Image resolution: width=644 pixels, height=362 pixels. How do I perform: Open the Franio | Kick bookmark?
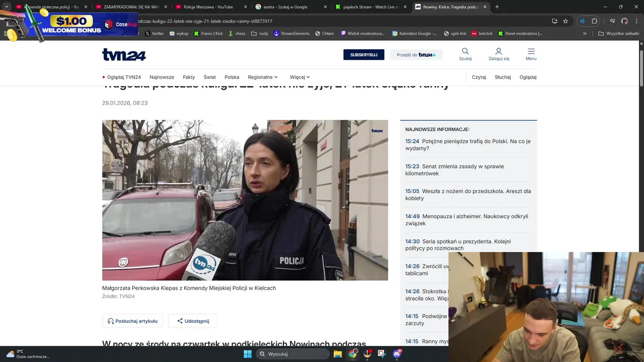coord(208,34)
